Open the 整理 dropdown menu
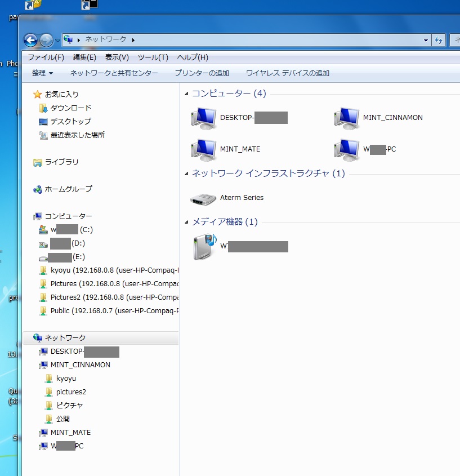This screenshot has height=476, width=460. pyautogui.click(x=42, y=73)
